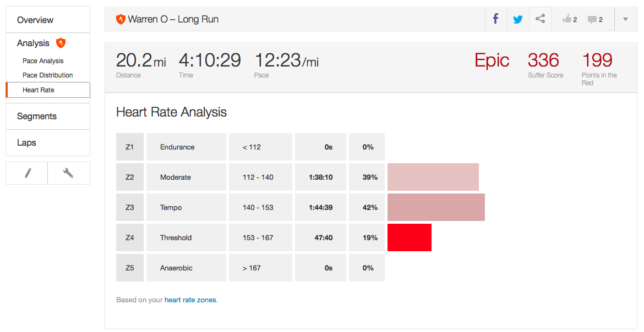Open comments via speech bubble icon
This screenshot has height=332, width=644.
(x=592, y=19)
